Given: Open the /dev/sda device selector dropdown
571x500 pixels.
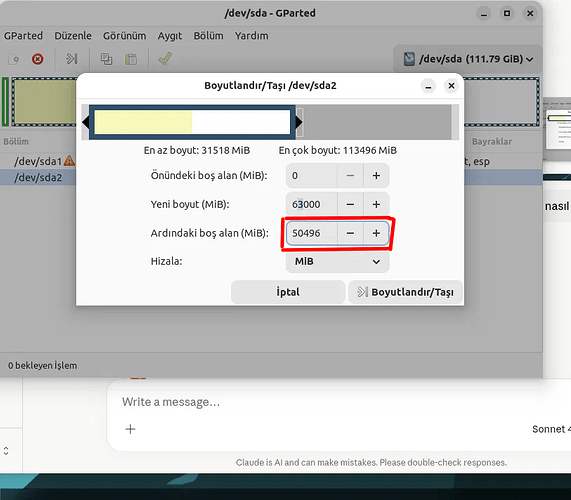Looking at the screenshot, I should pyautogui.click(x=468, y=59).
